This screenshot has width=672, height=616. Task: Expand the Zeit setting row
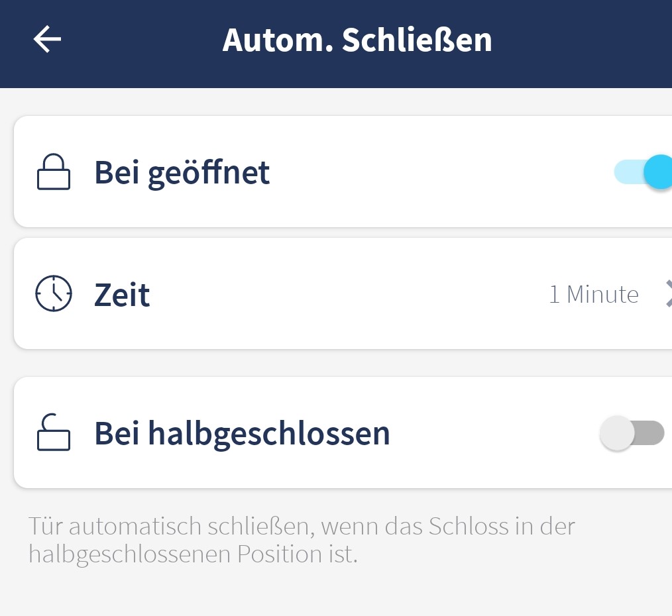(x=343, y=293)
